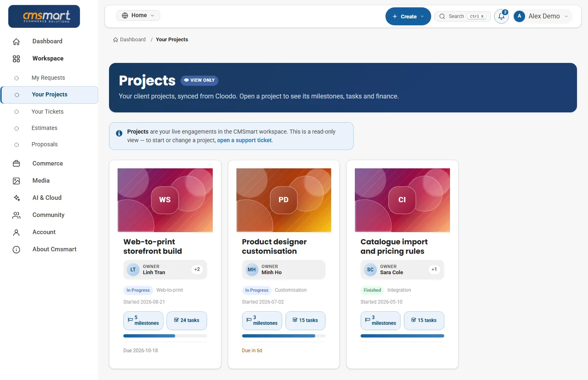Viewport: 588px width, 380px height.
Task: Open the Create dropdown button
Action: point(408,16)
